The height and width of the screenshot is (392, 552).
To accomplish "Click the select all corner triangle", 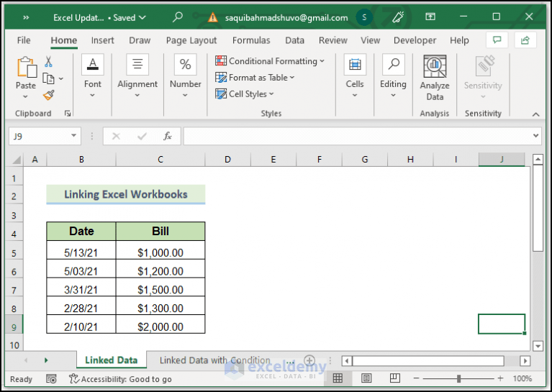I will click(x=16, y=160).
